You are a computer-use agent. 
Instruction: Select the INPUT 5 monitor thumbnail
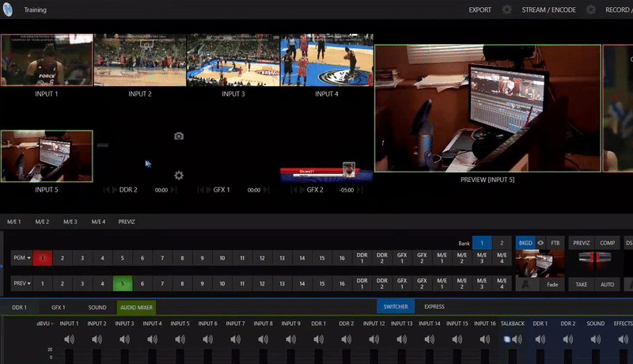tap(47, 156)
